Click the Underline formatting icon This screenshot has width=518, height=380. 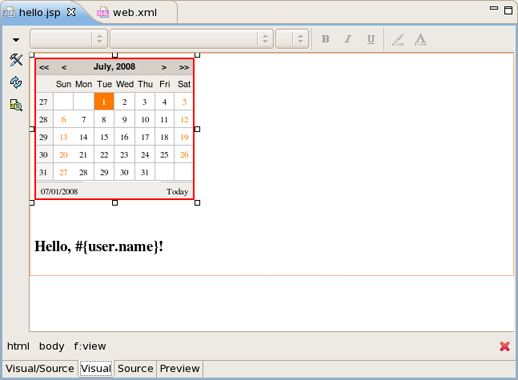click(371, 39)
